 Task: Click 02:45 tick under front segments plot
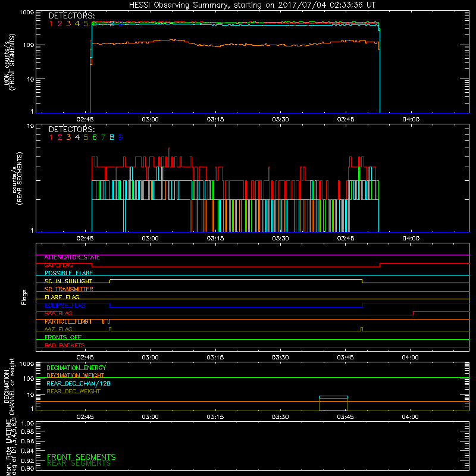click(85, 120)
